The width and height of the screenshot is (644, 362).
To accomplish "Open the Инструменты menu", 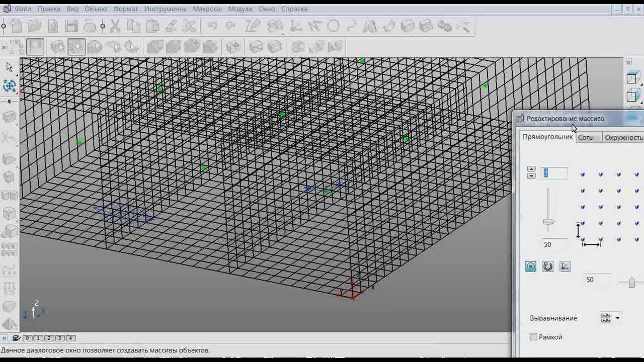I will (165, 9).
